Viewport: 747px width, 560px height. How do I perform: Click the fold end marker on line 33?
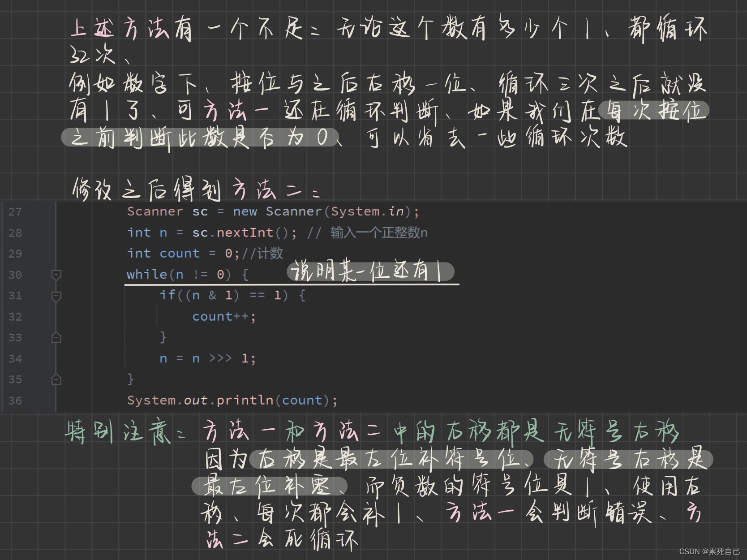pyautogui.click(x=56, y=337)
